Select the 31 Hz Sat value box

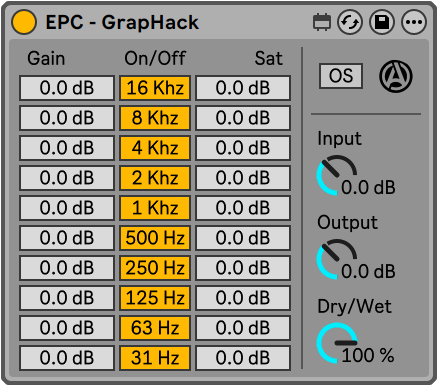coord(243,358)
